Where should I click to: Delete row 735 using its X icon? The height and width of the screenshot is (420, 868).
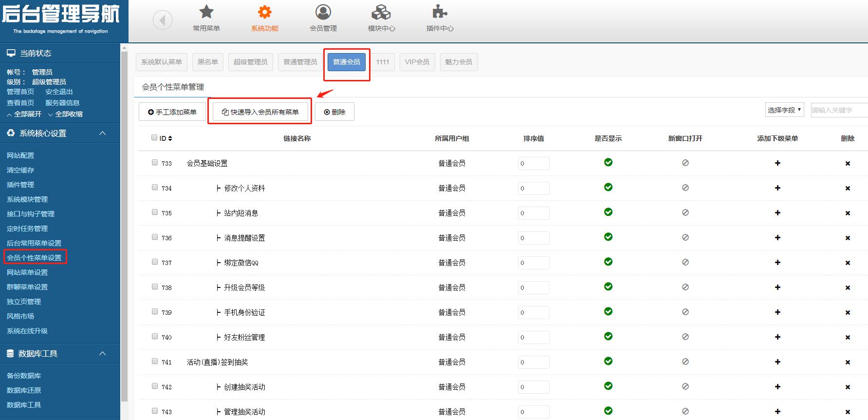coord(848,213)
